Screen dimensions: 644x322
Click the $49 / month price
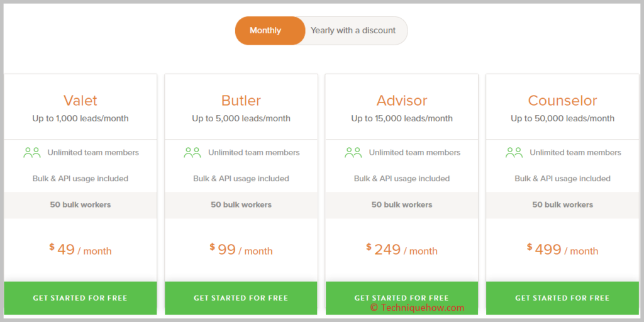tap(80, 249)
